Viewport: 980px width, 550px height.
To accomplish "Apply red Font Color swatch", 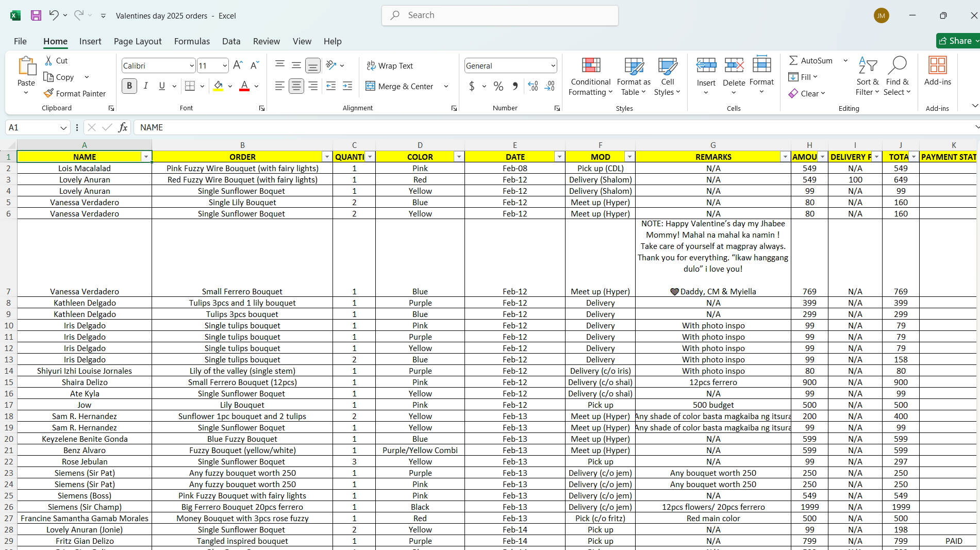I will 244,86.
